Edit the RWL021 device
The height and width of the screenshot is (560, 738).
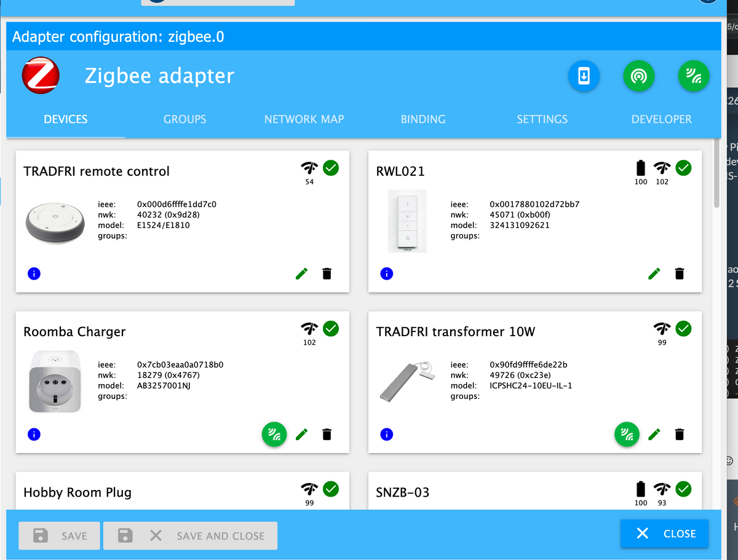click(x=654, y=274)
